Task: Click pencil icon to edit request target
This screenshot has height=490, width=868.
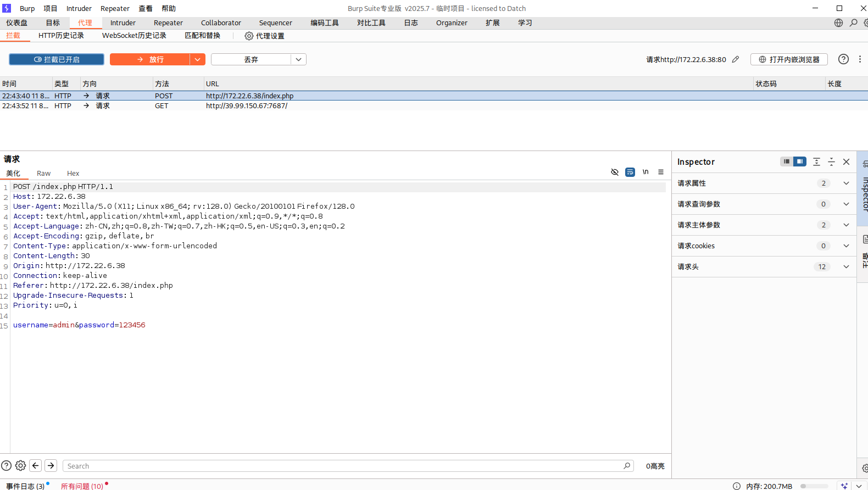Action: (736, 59)
